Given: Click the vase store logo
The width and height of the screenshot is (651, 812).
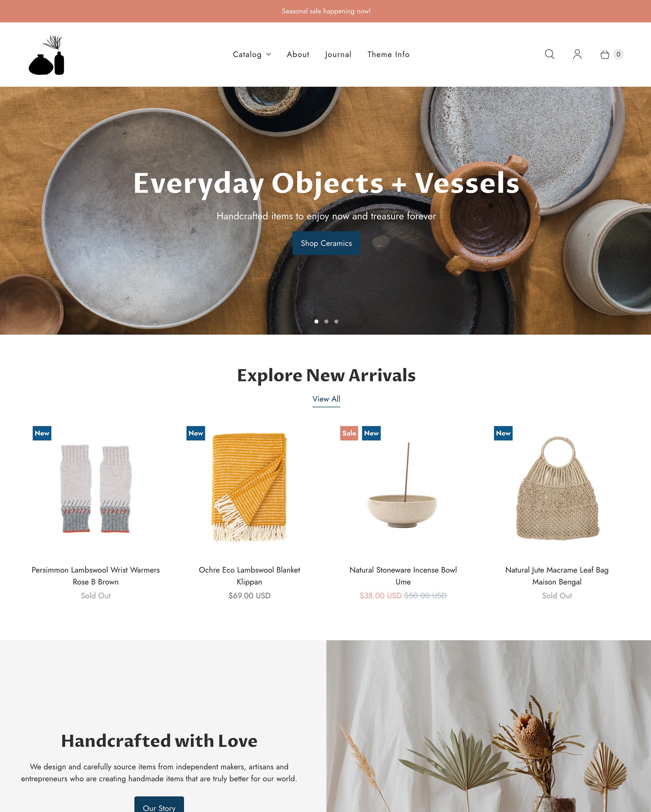Looking at the screenshot, I should [47, 55].
